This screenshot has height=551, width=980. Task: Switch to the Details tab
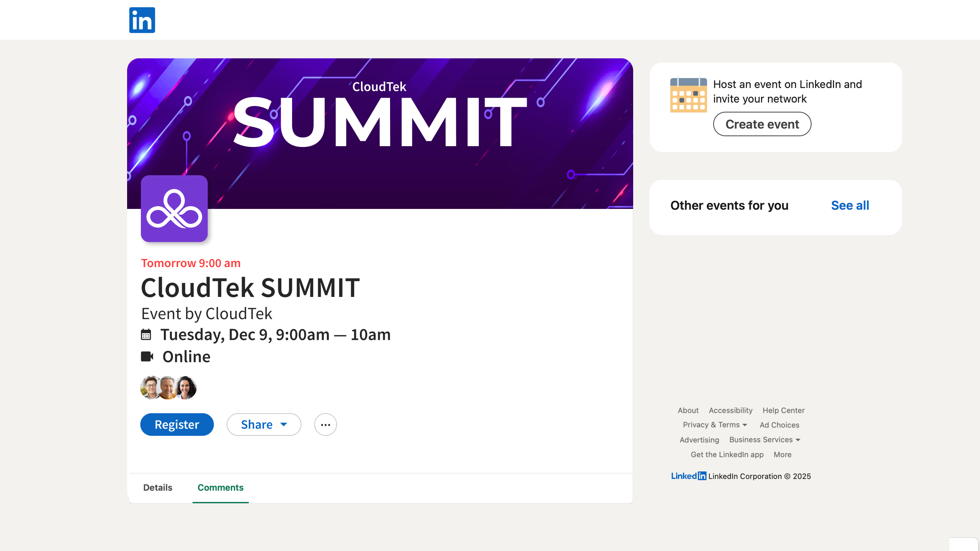158,487
